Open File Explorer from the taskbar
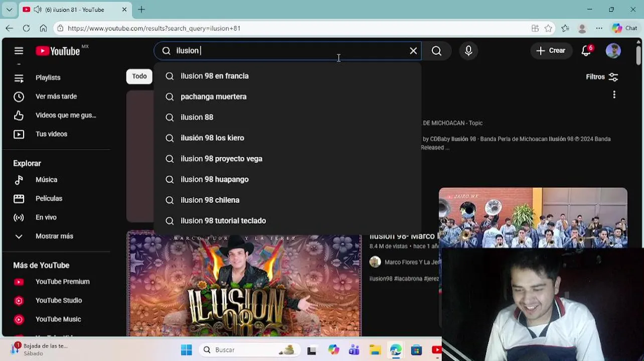 click(x=375, y=350)
